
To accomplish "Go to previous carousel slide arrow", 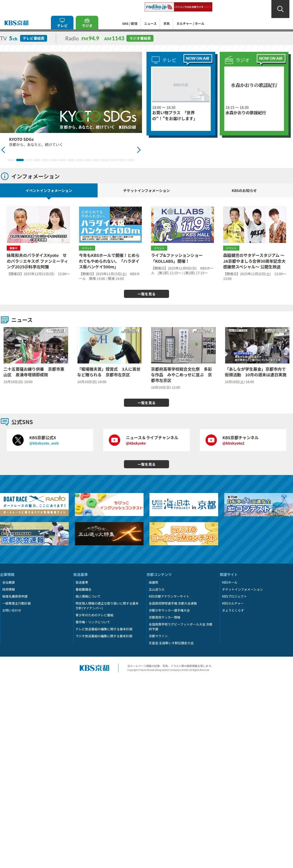I will pos(3,150).
